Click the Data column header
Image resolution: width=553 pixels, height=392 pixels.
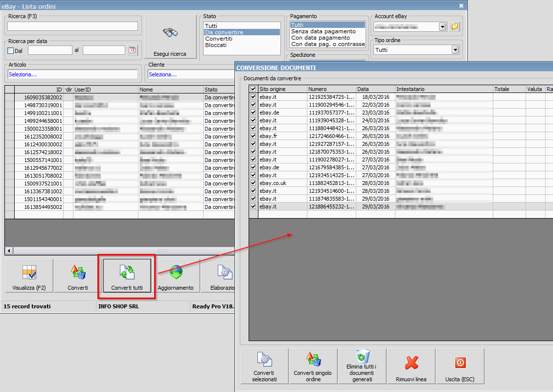click(376, 89)
